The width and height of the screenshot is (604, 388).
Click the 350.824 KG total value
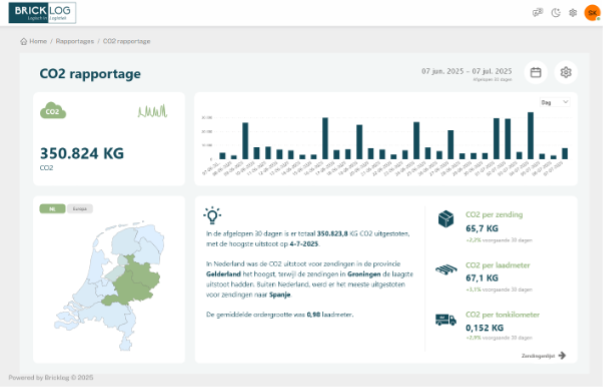[82, 153]
